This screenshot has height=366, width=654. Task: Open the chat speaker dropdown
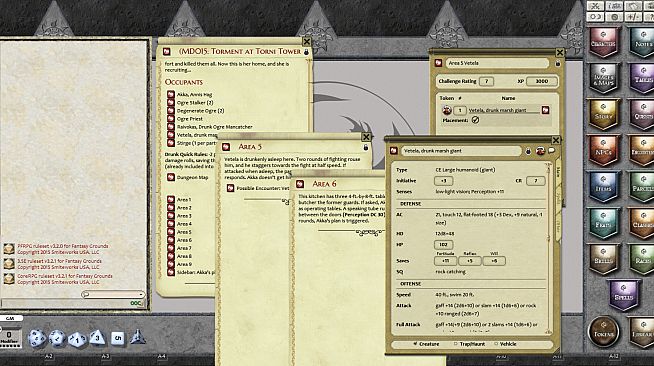click(x=113, y=294)
